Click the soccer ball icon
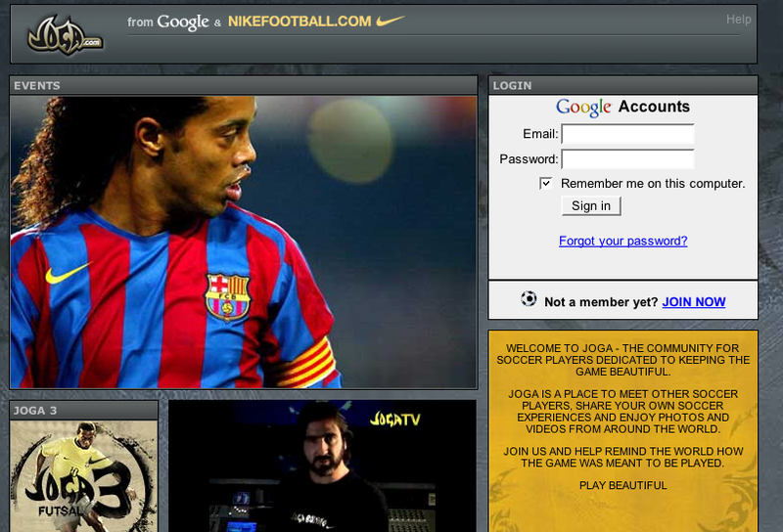 (529, 299)
